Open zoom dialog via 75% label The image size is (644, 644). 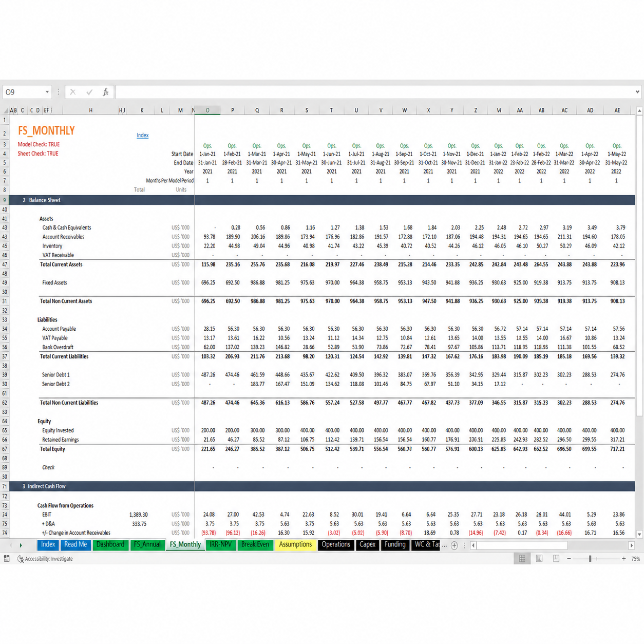pyautogui.click(x=636, y=559)
